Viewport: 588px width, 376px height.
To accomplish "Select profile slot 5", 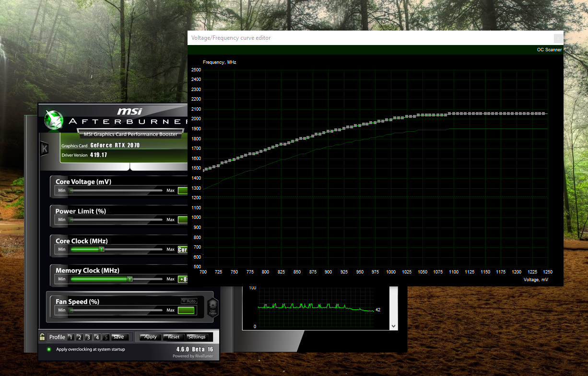I will click(106, 337).
